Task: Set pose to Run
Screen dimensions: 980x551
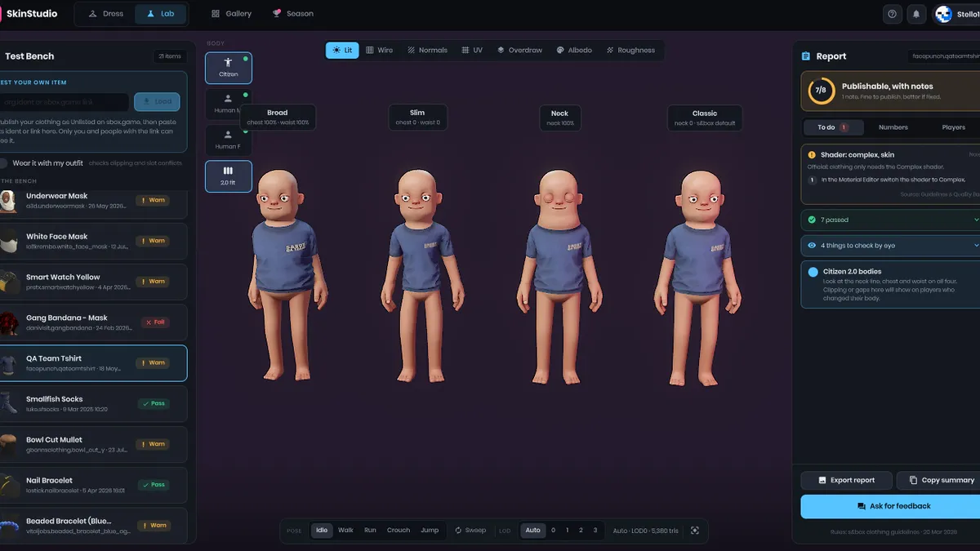Action: point(370,531)
